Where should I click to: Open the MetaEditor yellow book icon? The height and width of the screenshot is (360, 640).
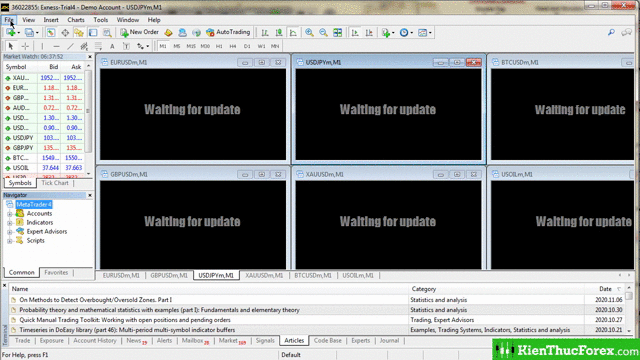[x=168, y=32]
